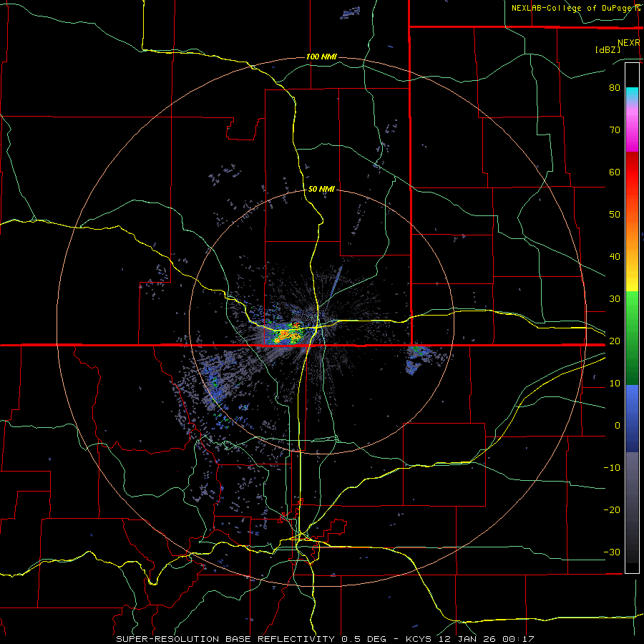This screenshot has height=644, width=644.
Task: Click the 30 value on the dBZ scale
Action: [x=615, y=299]
